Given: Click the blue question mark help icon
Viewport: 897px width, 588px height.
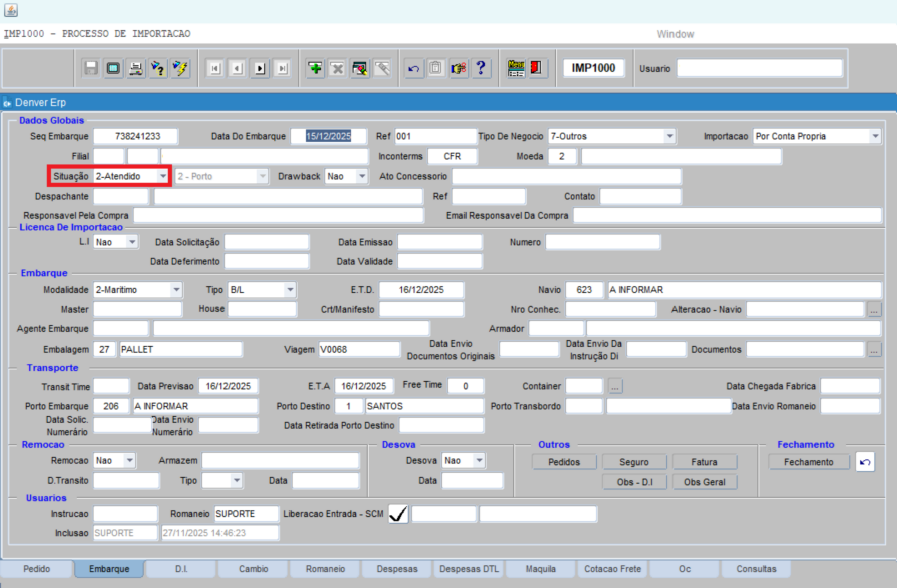Looking at the screenshot, I should pyautogui.click(x=481, y=68).
